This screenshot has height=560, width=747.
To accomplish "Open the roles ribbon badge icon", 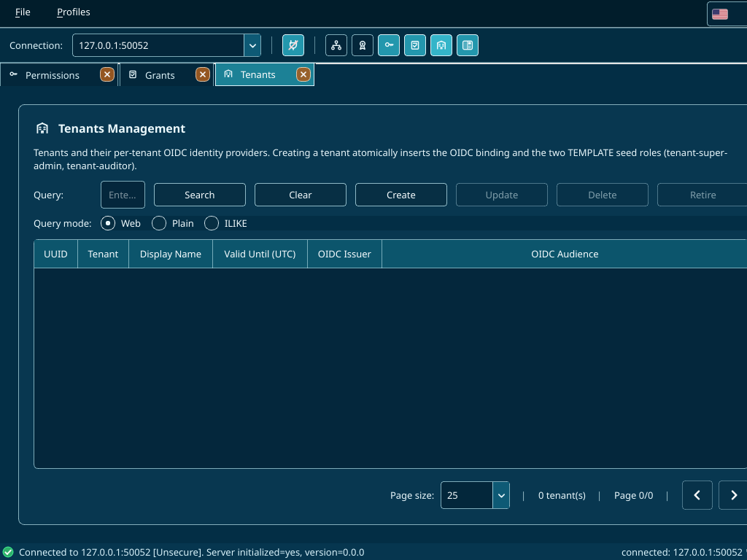I will click(363, 45).
